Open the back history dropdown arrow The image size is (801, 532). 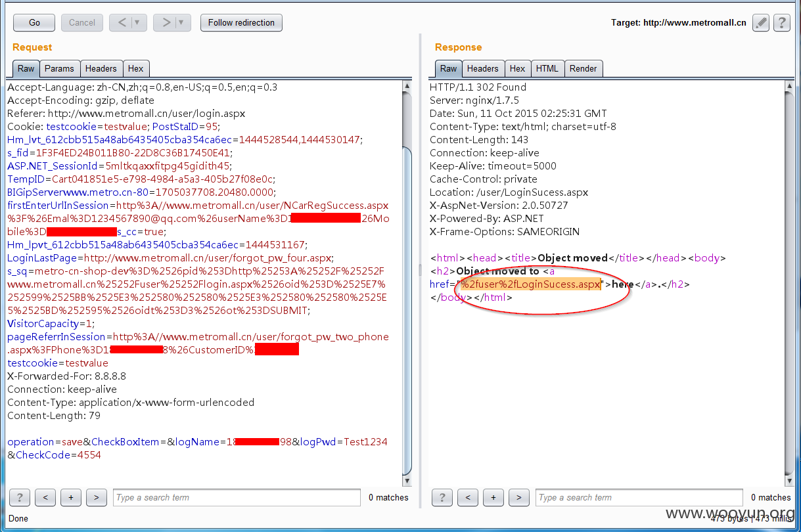[x=139, y=22]
